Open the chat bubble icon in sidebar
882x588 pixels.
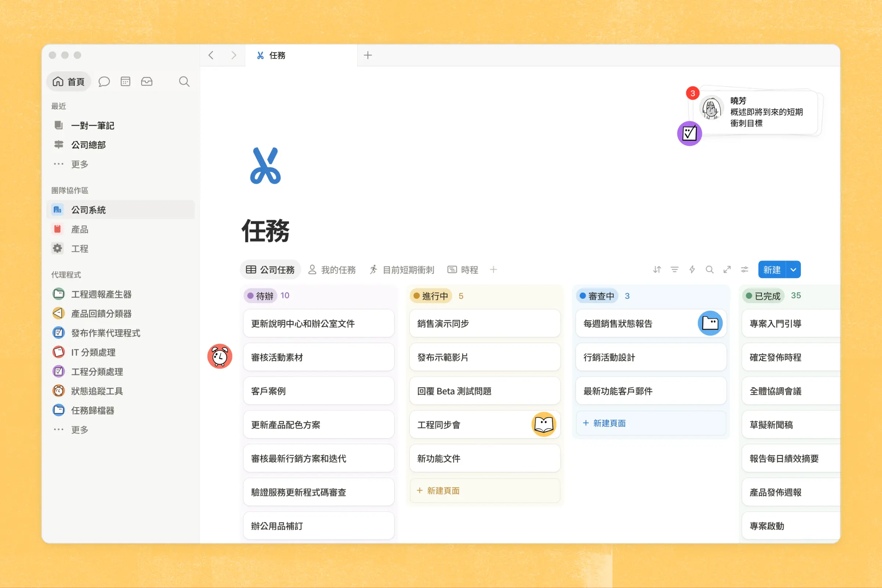(104, 81)
